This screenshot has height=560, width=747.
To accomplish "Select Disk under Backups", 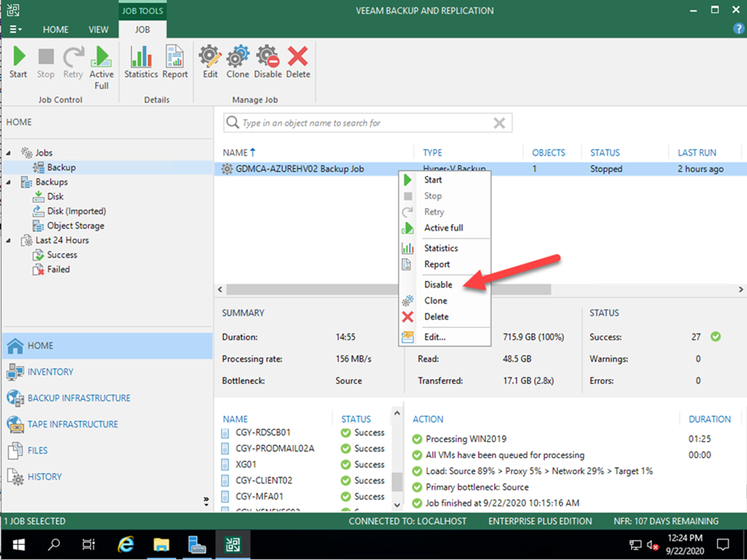I will tap(48, 197).
